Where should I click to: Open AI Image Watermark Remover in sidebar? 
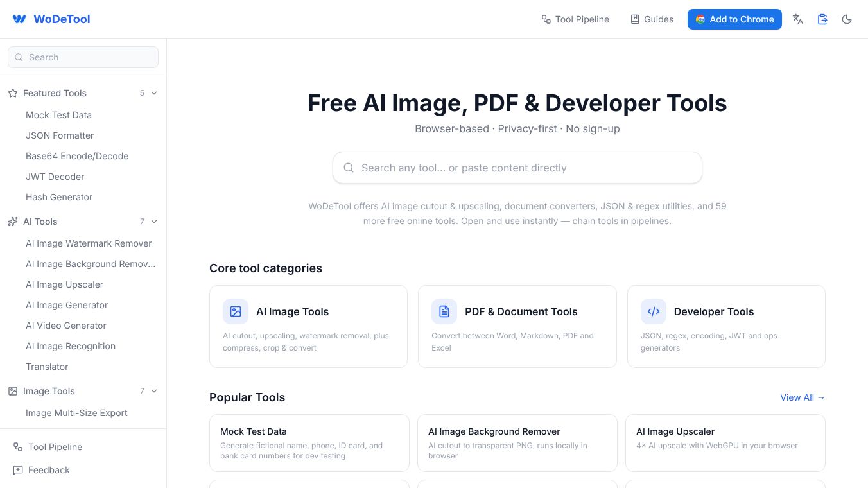tap(89, 243)
